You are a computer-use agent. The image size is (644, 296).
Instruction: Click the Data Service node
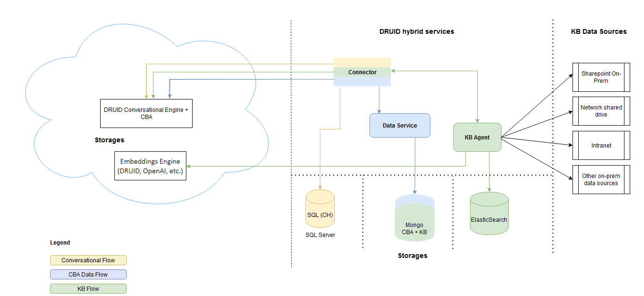coord(399,126)
